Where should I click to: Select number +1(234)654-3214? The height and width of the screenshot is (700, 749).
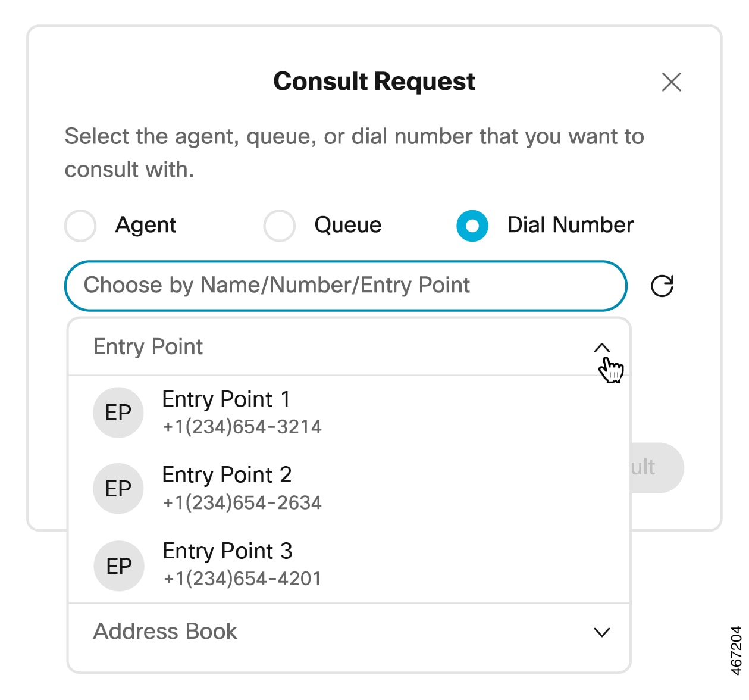(242, 427)
